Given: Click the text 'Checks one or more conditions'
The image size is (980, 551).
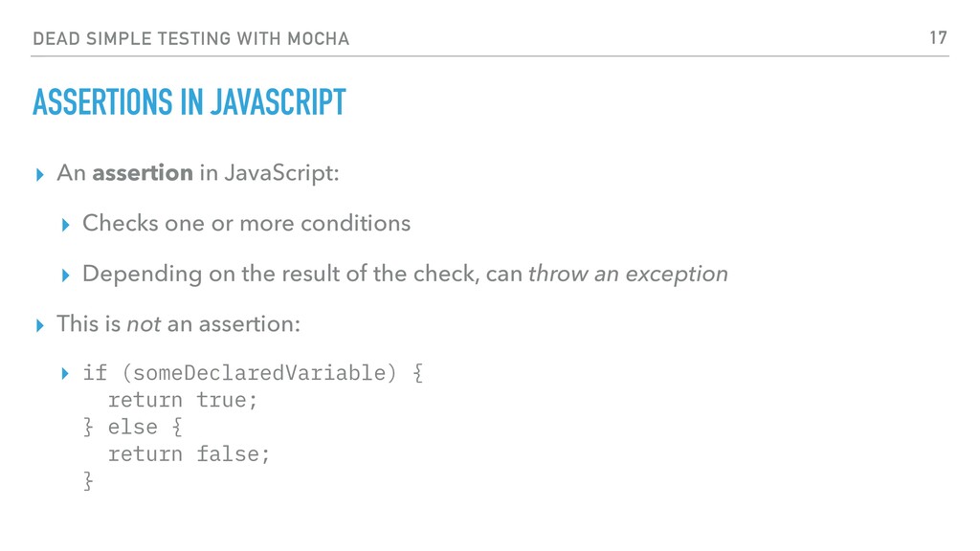Looking at the screenshot, I should click(x=246, y=223).
